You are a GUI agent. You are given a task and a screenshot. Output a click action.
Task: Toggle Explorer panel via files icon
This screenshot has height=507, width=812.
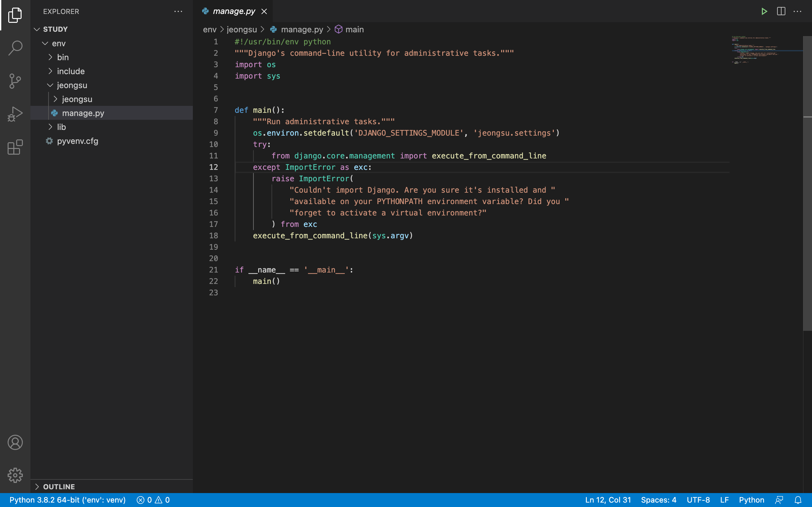click(x=15, y=15)
